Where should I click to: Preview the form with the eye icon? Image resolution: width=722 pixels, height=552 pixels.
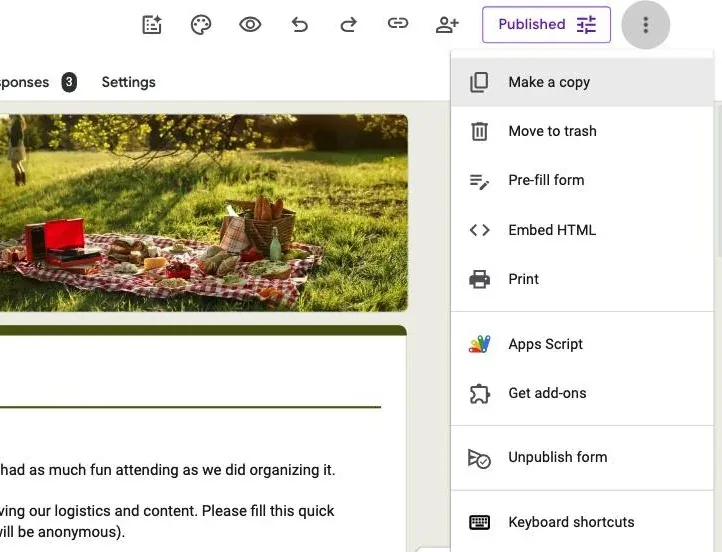[250, 24]
